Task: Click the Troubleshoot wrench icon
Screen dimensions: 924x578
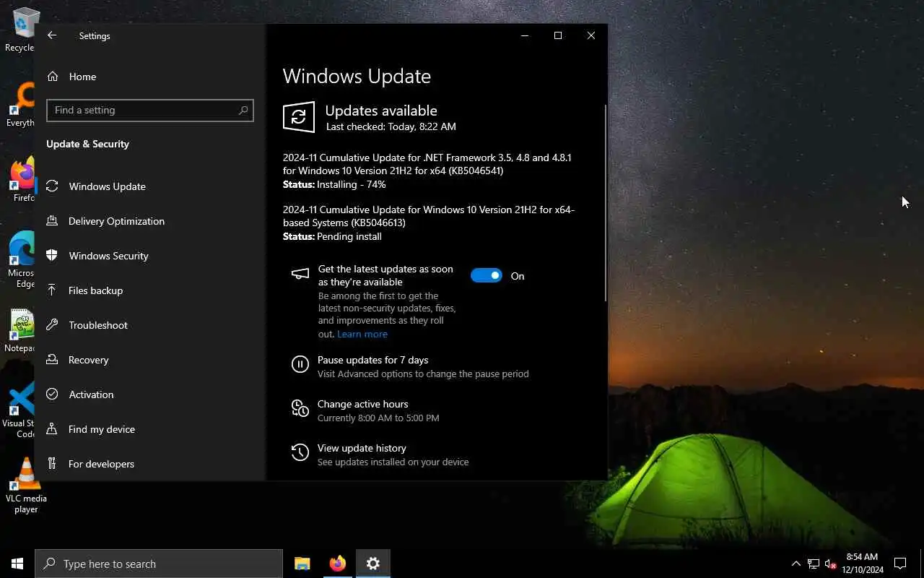Action: (52, 325)
